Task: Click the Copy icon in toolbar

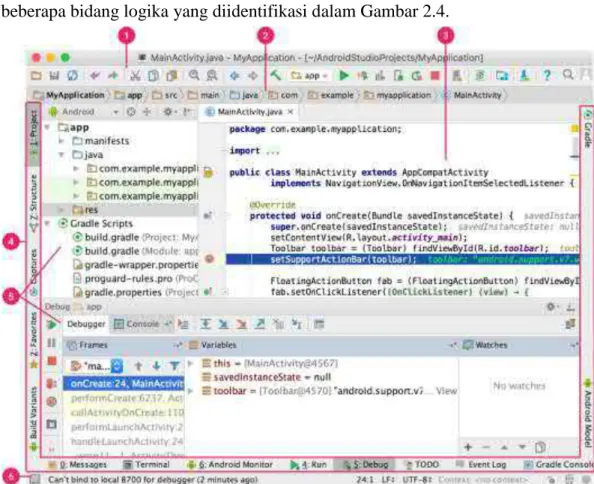Action: 153,76
